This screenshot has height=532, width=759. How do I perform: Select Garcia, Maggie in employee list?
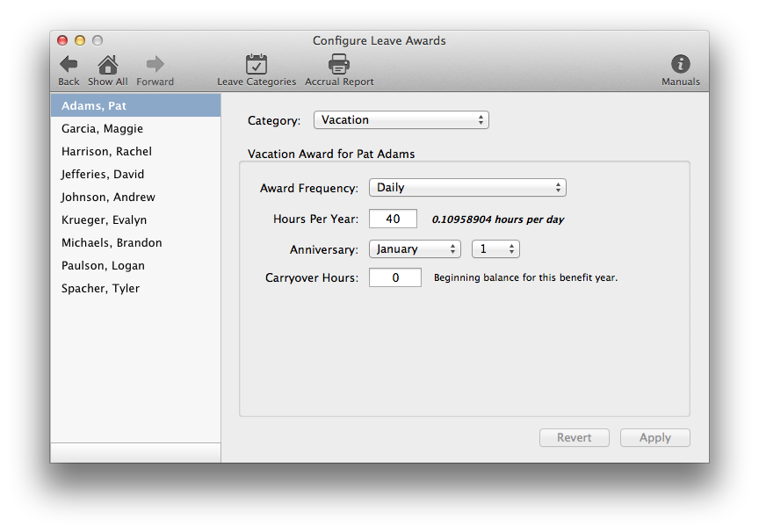(x=135, y=129)
